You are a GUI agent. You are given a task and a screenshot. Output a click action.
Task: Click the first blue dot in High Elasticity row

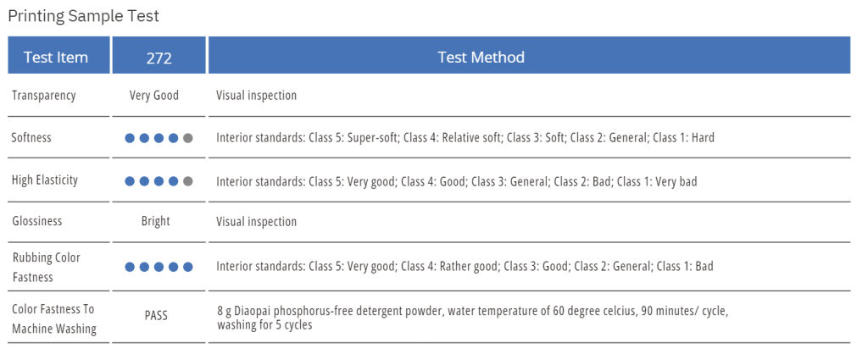click(x=130, y=180)
